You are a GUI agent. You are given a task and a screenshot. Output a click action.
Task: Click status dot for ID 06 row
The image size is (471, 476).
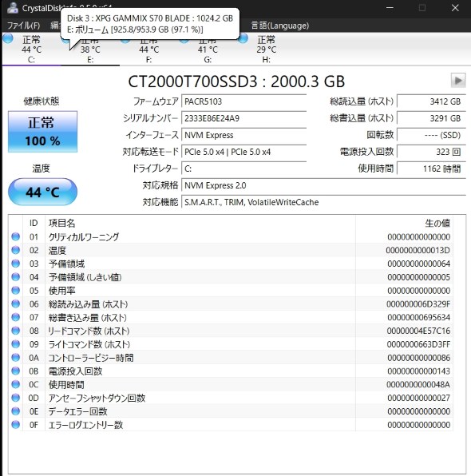(15, 303)
